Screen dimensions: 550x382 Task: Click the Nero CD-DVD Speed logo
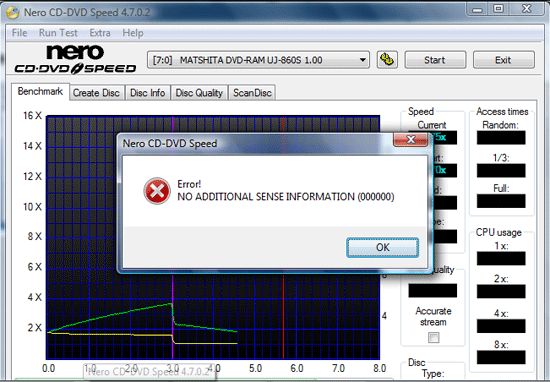pos(75,59)
